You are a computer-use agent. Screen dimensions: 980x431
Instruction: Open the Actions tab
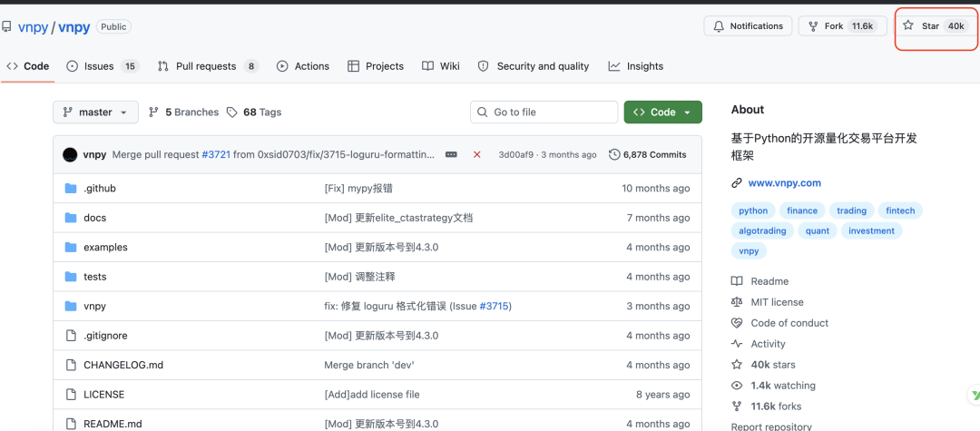303,66
